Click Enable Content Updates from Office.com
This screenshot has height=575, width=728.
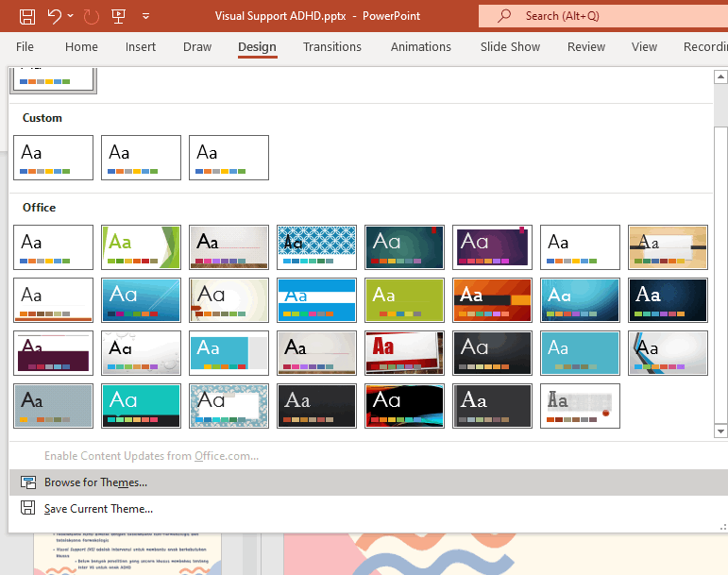coord(151,456)
